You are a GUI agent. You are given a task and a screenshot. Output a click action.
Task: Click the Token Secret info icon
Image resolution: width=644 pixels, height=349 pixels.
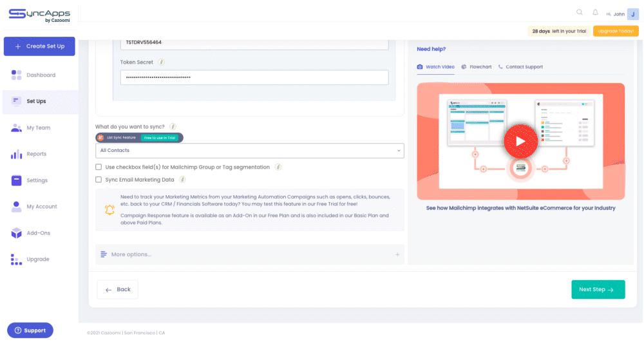click(x=162, y=62)
